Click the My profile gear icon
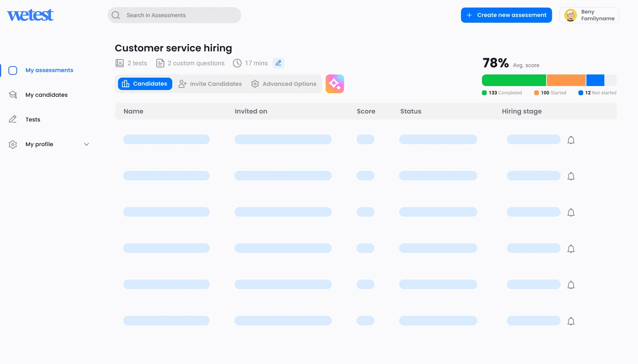 click(13, 145)
